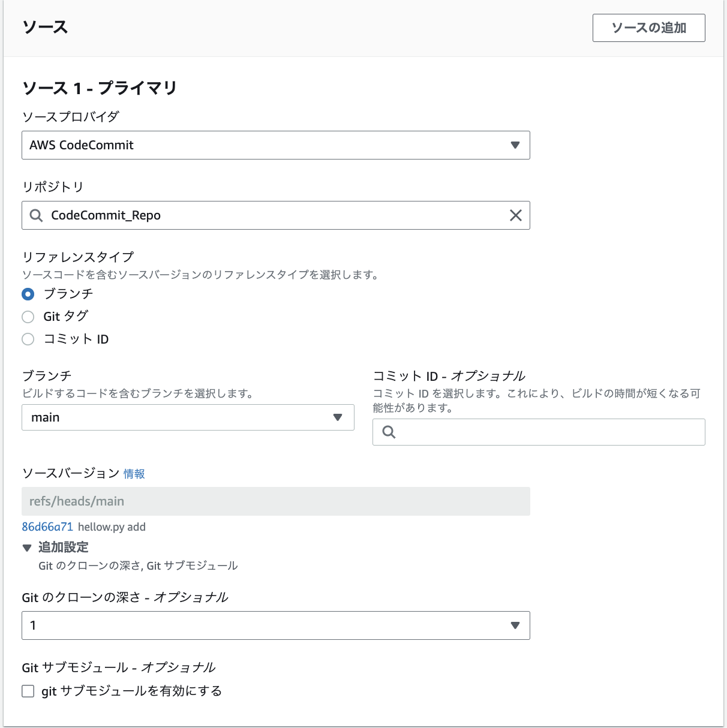Choose Git タグ as reference type
Screen dimensions: 727x728
pos(28,317)
